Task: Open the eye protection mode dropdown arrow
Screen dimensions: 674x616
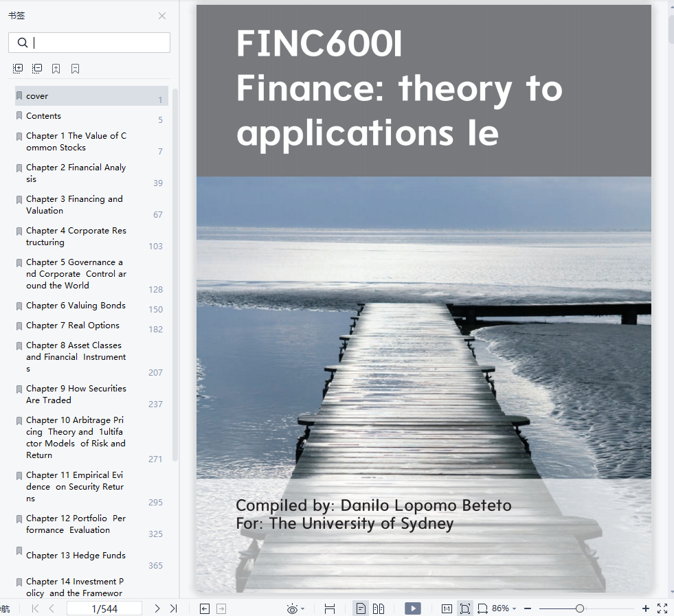Action: click(x=302, y=608)
